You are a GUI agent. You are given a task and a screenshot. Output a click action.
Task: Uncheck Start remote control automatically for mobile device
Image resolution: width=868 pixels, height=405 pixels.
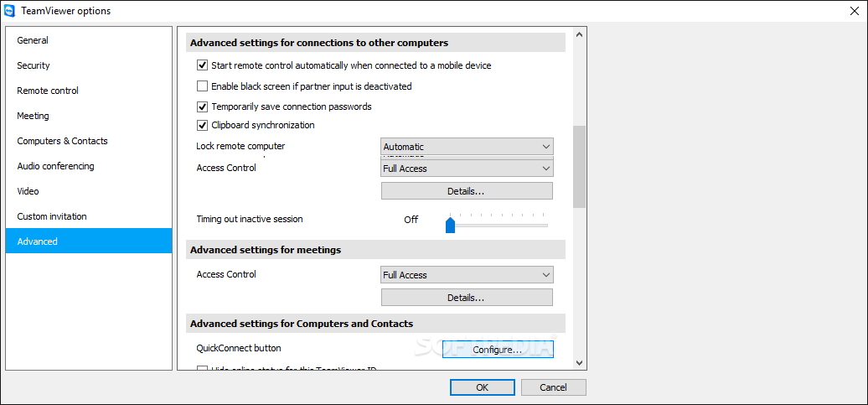[202, 65]
